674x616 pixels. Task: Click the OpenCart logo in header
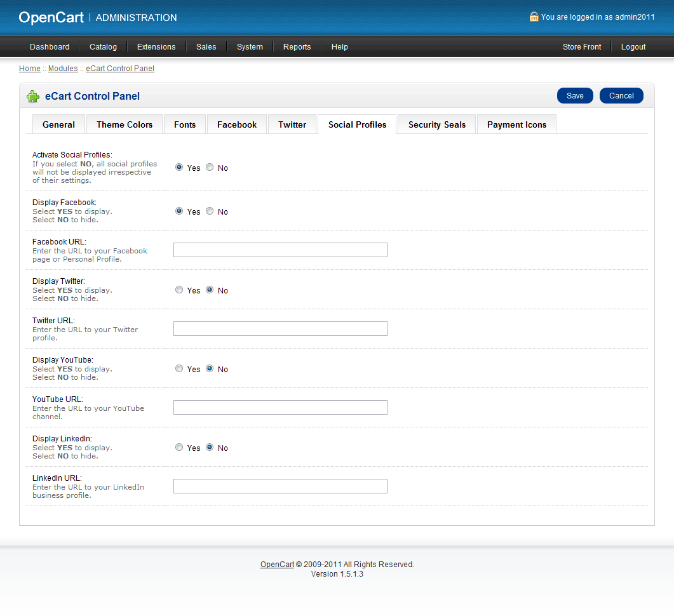click(51, 17)
